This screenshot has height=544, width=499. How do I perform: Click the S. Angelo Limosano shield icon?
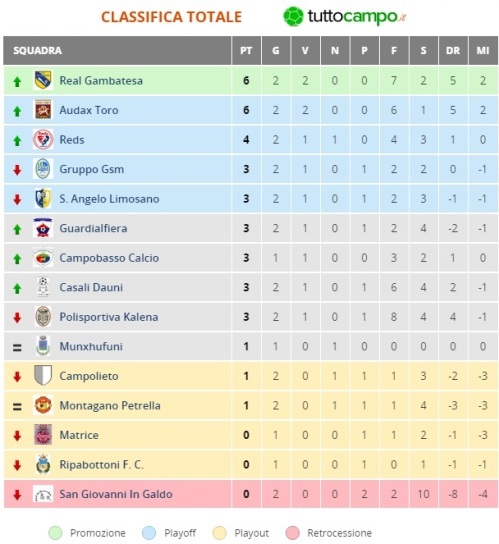coord(43,198)
